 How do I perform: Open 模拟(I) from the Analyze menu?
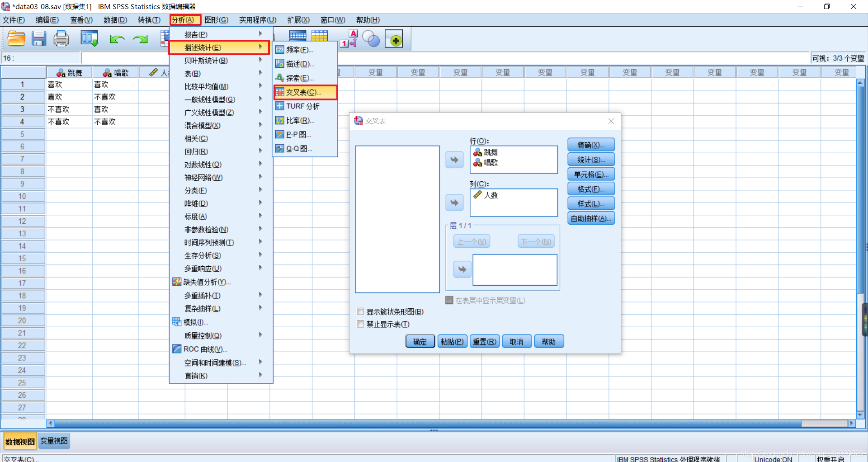[x=221, y=322]
